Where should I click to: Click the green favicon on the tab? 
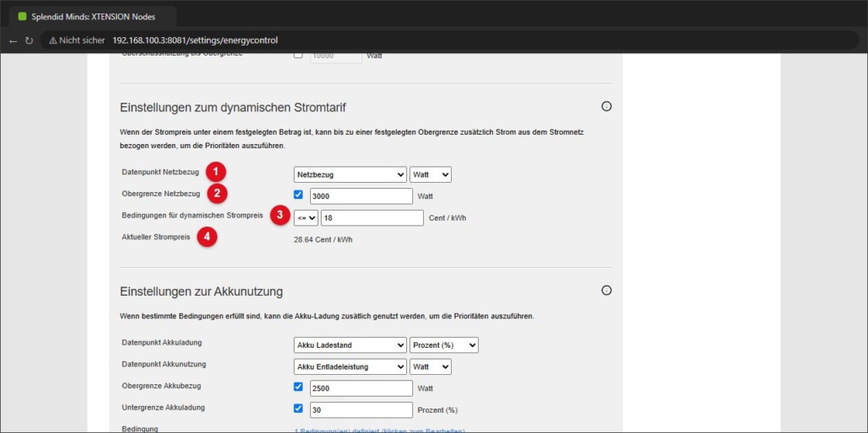click(22, 16)
